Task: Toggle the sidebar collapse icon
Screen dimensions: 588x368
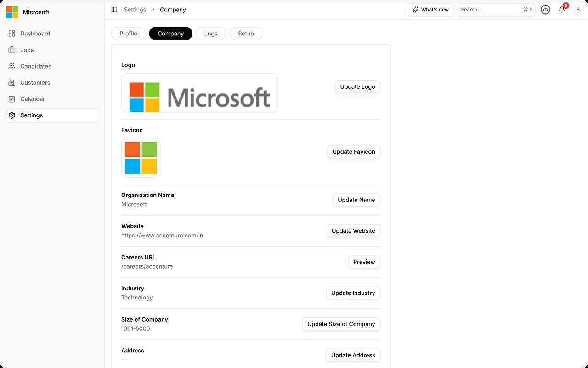Action: pos(114,10)
